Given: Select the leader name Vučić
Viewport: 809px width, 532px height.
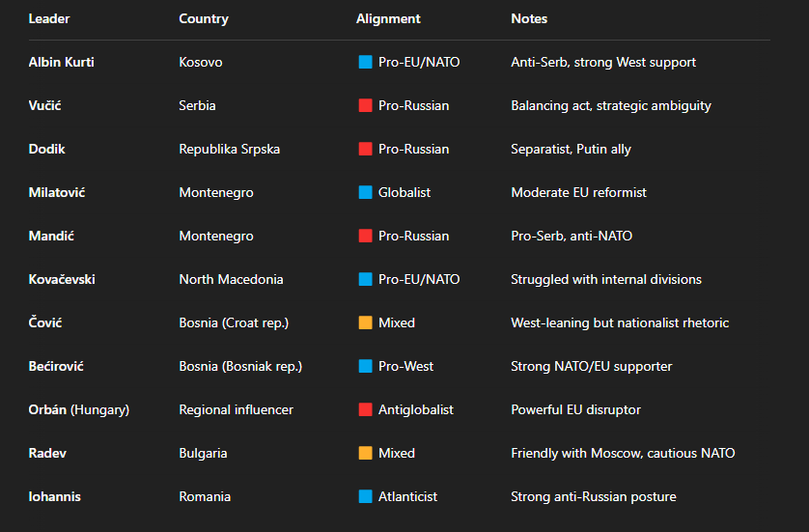Looking at the screenshot, I should 44,105.
